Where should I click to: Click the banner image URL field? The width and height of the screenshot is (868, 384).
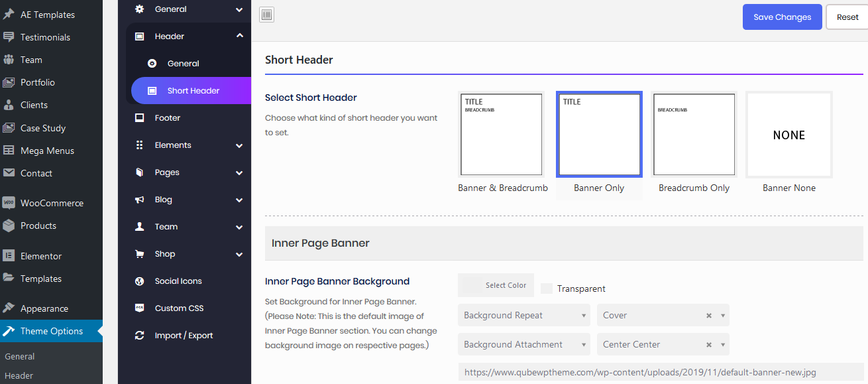[660, 373]
